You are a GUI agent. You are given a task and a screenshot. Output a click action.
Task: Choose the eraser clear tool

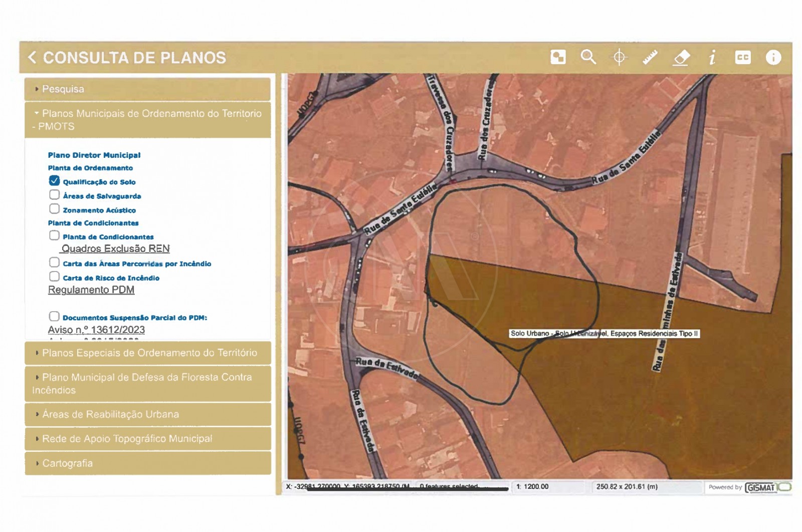(681, 58)
